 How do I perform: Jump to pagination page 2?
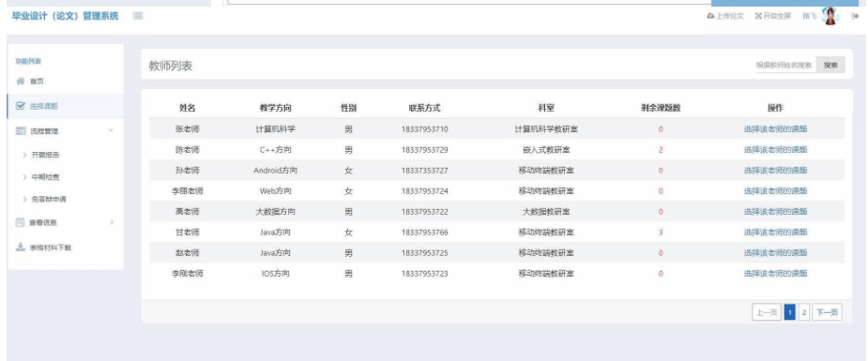(x=804, y=313)
